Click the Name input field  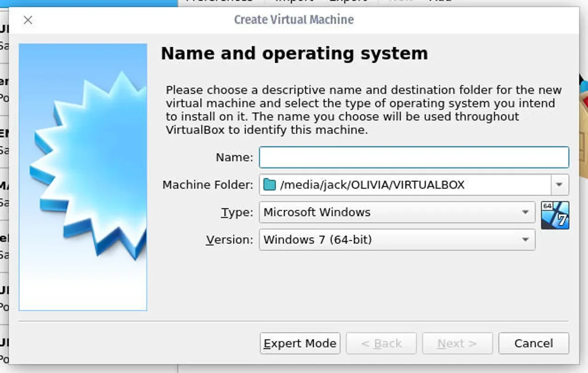pos(414,157)
